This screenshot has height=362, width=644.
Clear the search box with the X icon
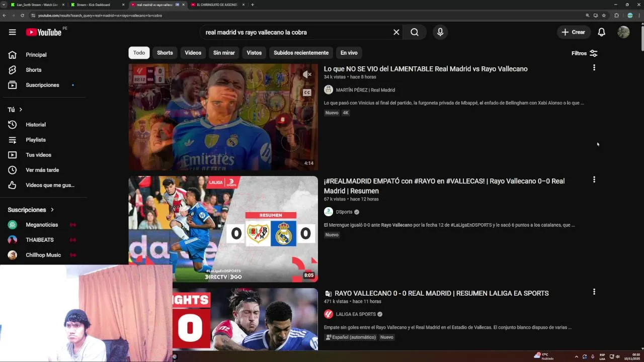(x=396, y=32)
